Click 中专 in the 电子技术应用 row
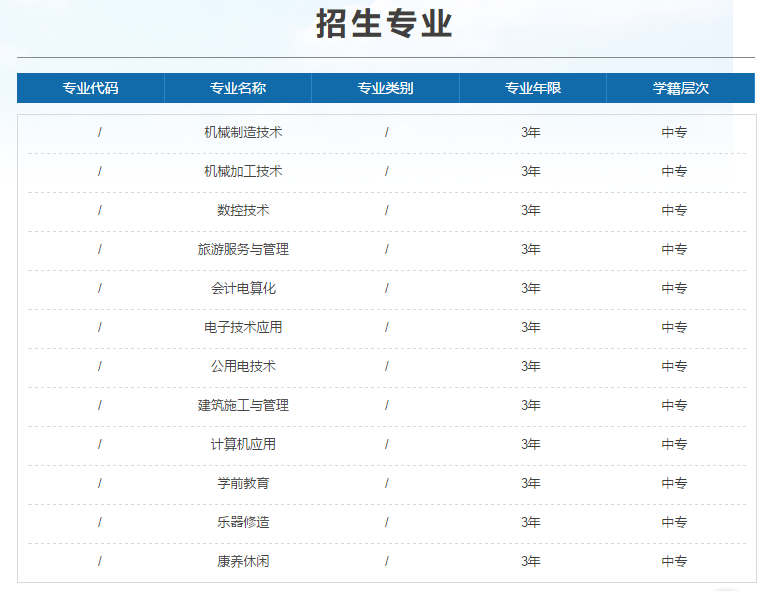 click(x=674, y=327)
